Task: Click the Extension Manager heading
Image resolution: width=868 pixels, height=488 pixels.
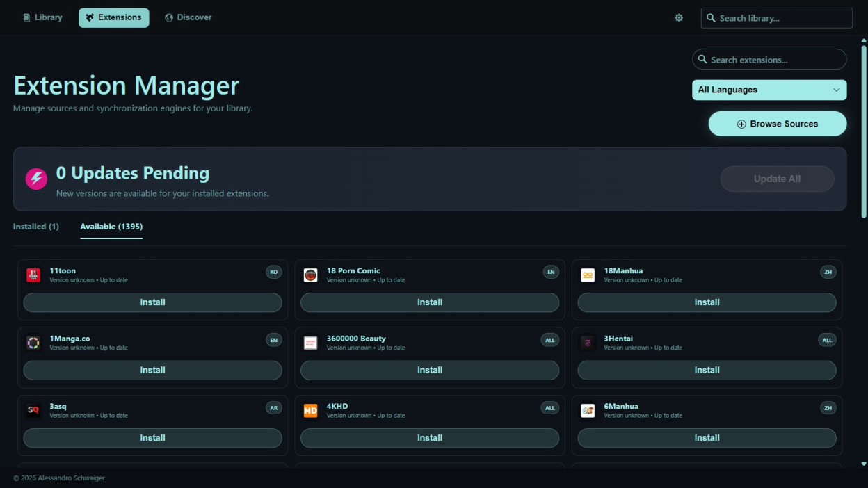Action: click(x=127, y=86)
